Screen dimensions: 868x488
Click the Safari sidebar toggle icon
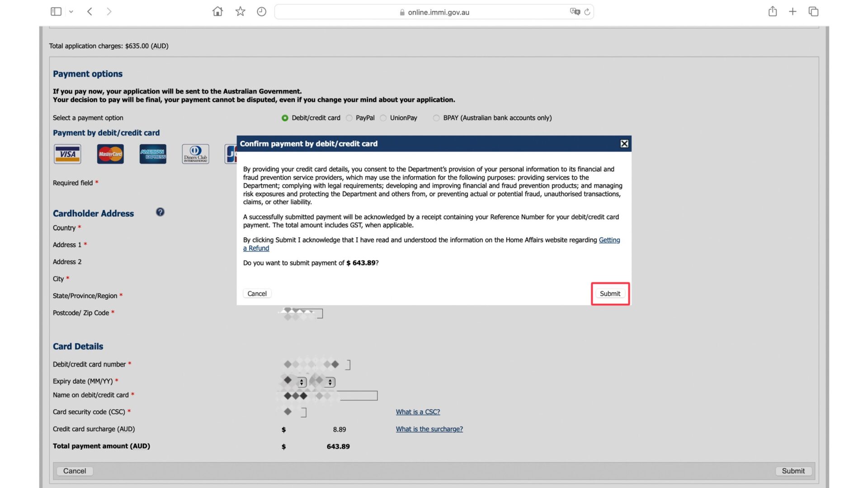point(56,12)
